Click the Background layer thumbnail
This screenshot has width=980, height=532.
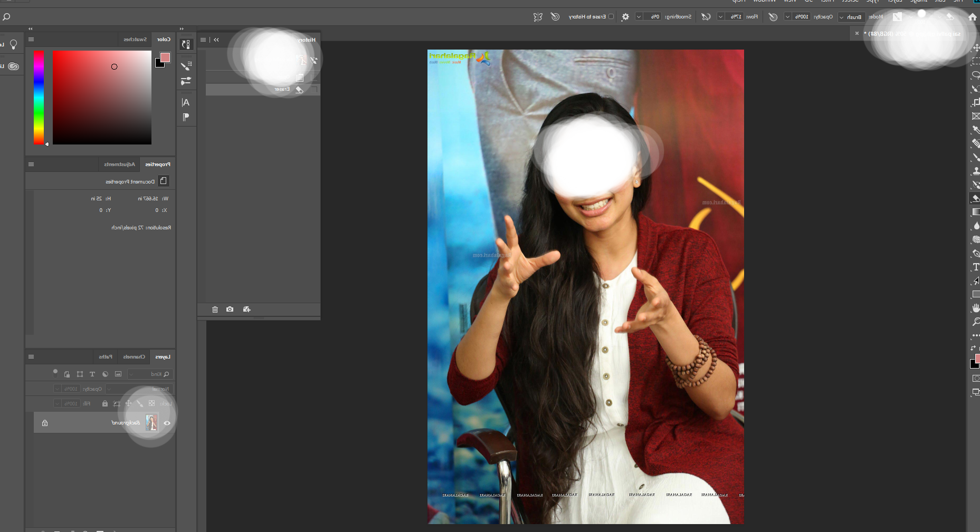152,423
